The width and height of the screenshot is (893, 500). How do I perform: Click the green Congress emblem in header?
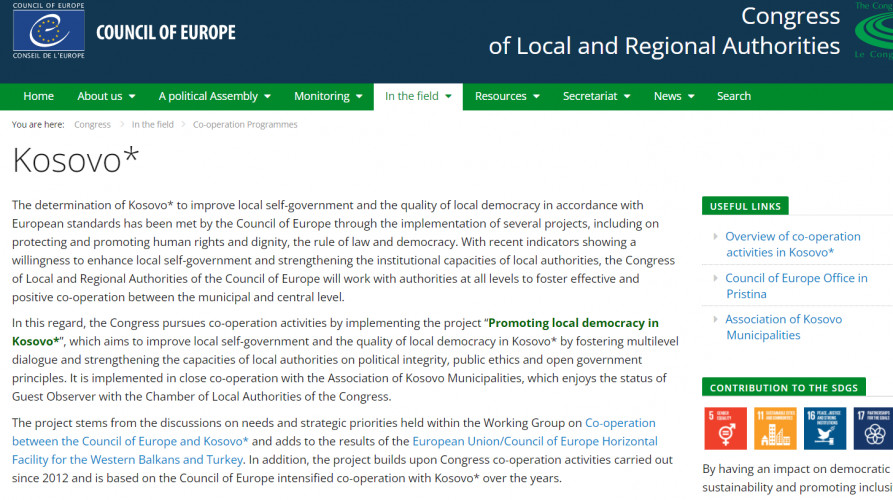pos(874,30)
